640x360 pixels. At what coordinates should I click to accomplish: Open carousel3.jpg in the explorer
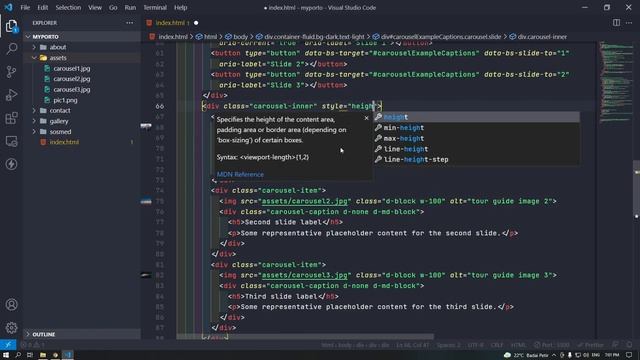pyautogui.click(x=72, y=90)
